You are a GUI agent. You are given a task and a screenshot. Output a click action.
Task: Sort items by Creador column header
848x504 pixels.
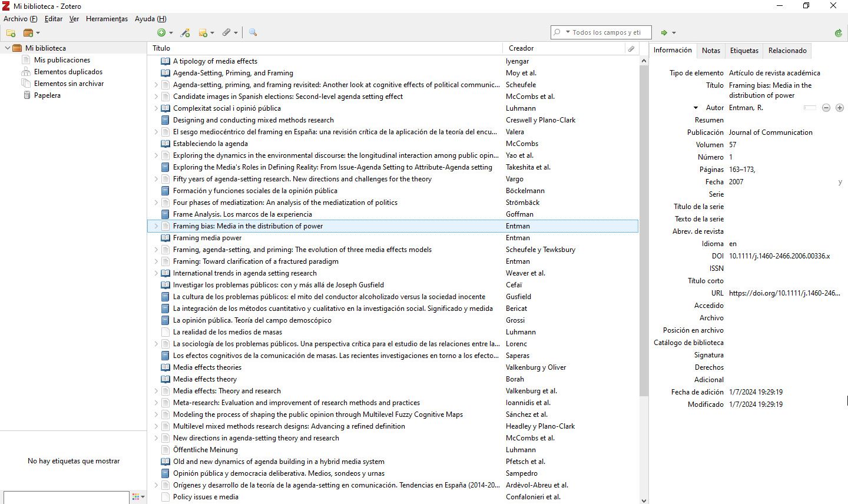[x=563, y=48]
